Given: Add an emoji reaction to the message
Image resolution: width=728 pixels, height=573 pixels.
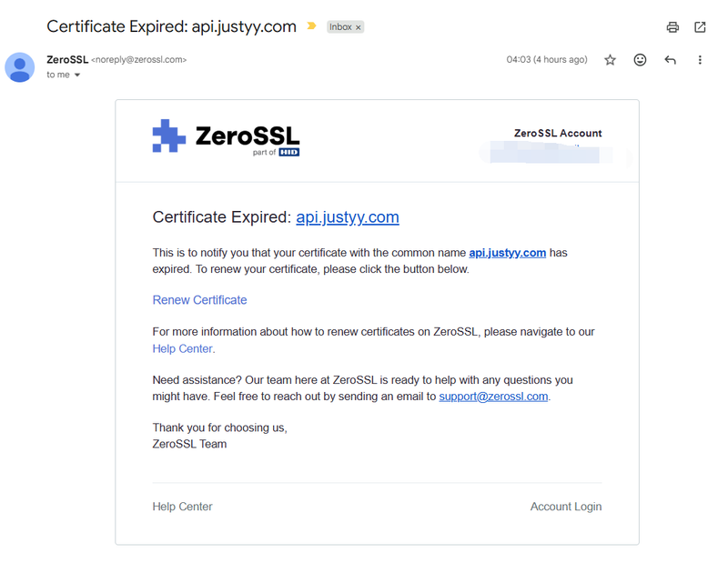Looking at the screenshot, I should 640,60.
